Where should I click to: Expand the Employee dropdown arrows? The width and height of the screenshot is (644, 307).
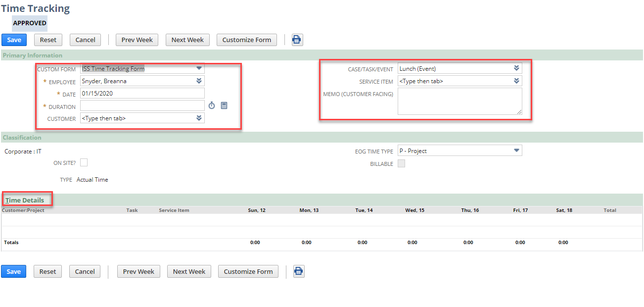point(199,81)
